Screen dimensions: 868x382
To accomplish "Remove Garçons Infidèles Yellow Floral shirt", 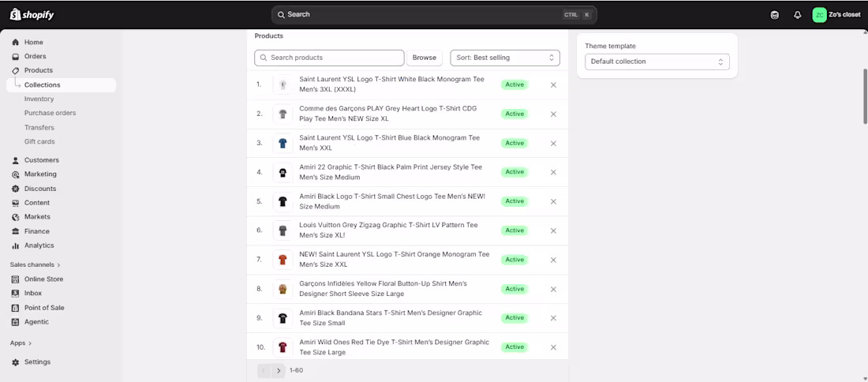I will click(x=553, y=289).
